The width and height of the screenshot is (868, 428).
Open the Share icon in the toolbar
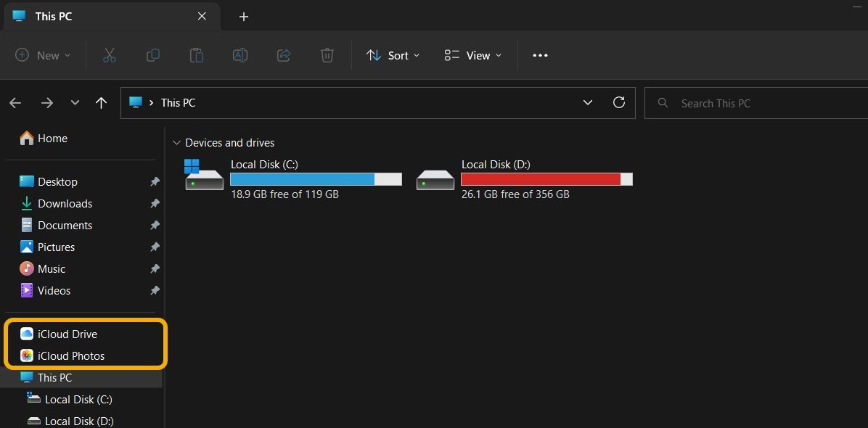[x=284, y=54]
